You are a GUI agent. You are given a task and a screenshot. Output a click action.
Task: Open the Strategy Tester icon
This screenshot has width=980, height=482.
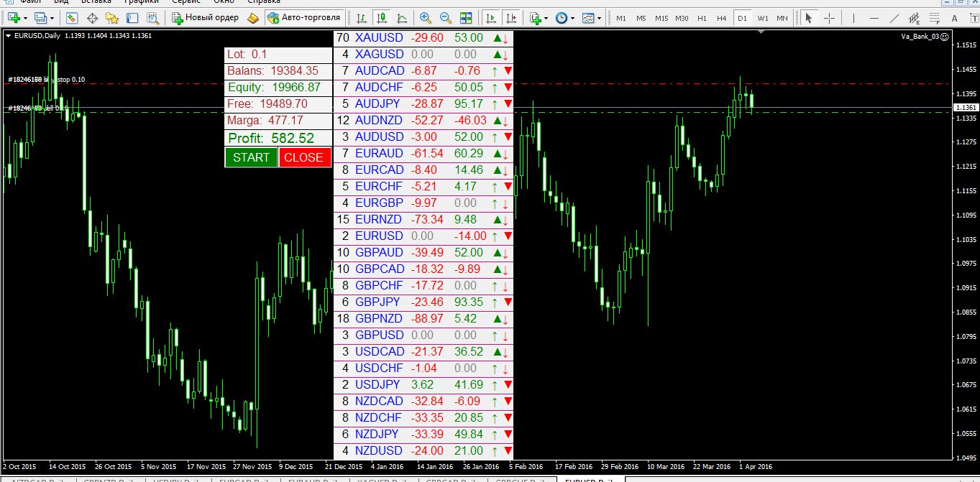coord(152,17)
